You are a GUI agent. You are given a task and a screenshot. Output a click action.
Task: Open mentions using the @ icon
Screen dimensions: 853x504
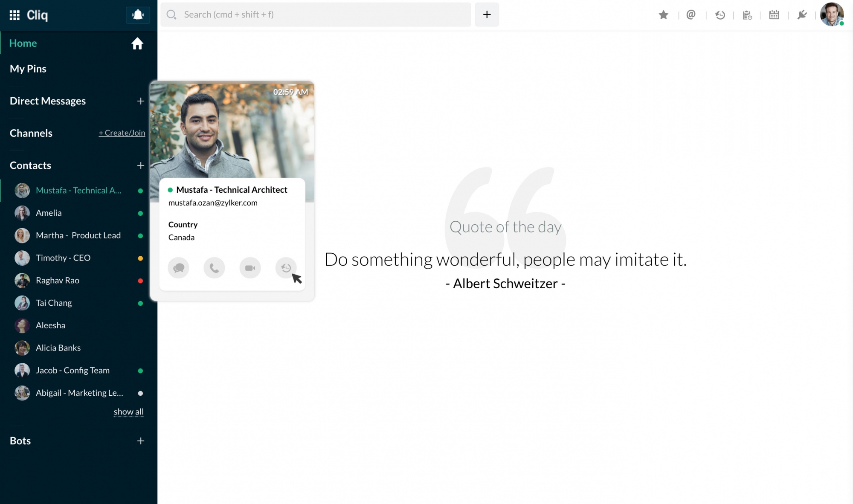click(x=691, y=15)
